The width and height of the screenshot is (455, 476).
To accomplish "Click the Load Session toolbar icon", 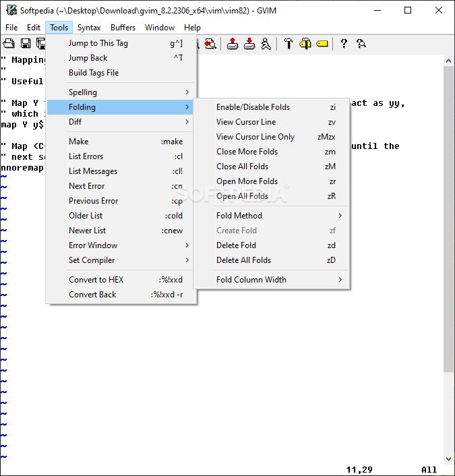I will (233, 44).
